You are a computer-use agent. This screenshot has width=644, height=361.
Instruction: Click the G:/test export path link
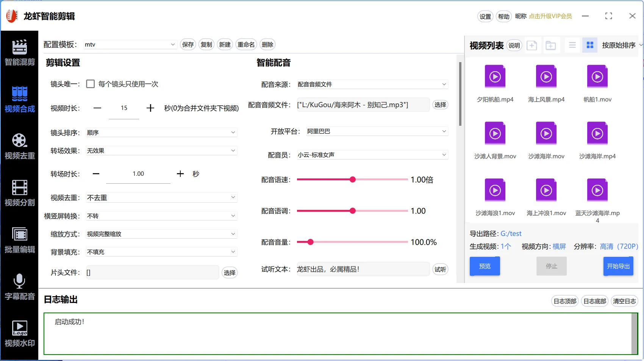click(x=511, y=234)
